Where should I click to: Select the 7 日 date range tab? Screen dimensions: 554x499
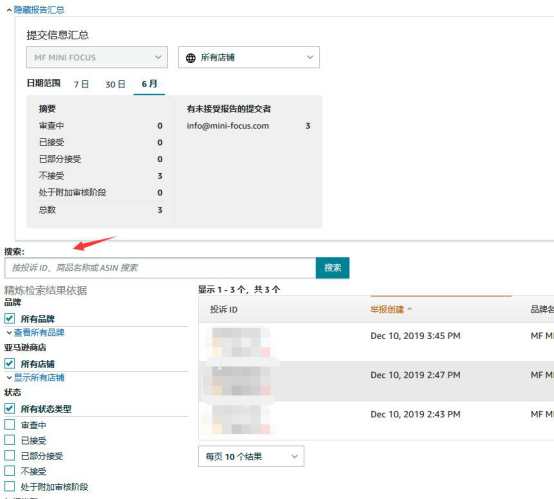(81, 84)
